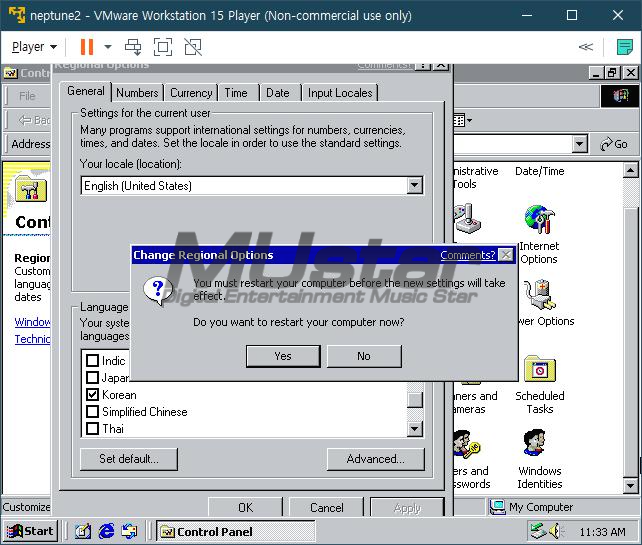Click the language list scroll down arrow
The width and height of the screenshot is (642, 545).
415,429
